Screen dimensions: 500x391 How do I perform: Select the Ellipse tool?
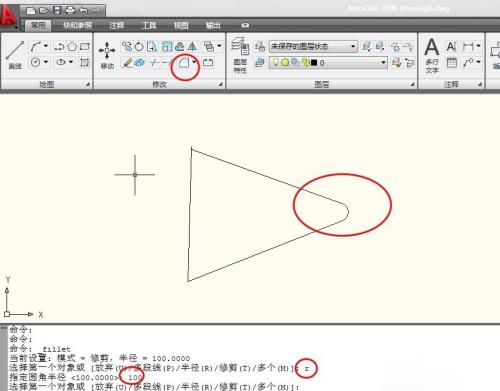pyautogui.click(x=61, y=62)
